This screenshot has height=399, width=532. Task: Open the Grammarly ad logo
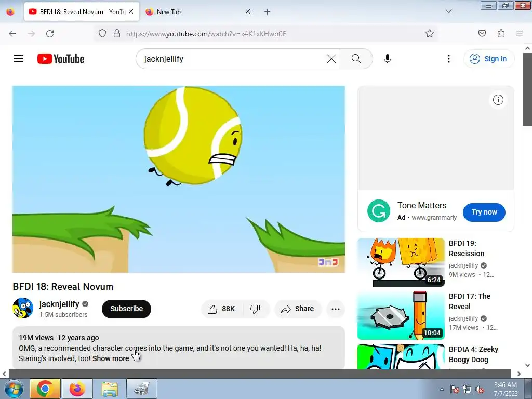point(379,211)
